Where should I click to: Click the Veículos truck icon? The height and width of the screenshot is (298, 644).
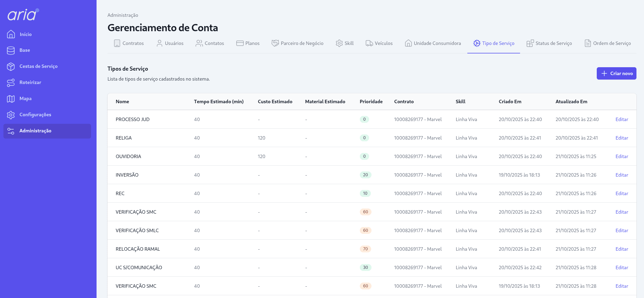coord(369,43)
